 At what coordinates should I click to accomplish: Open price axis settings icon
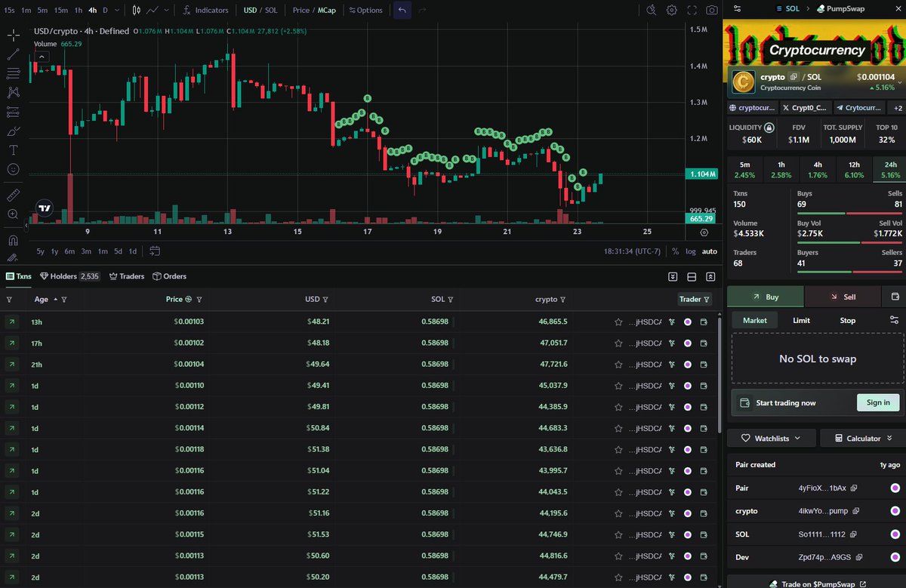pyautogui.click(x=704, y=233)
